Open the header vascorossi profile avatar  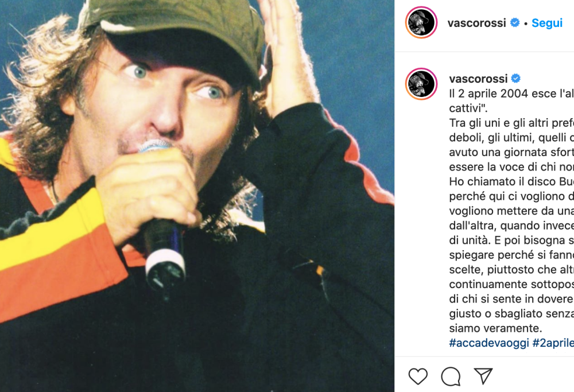421,22
